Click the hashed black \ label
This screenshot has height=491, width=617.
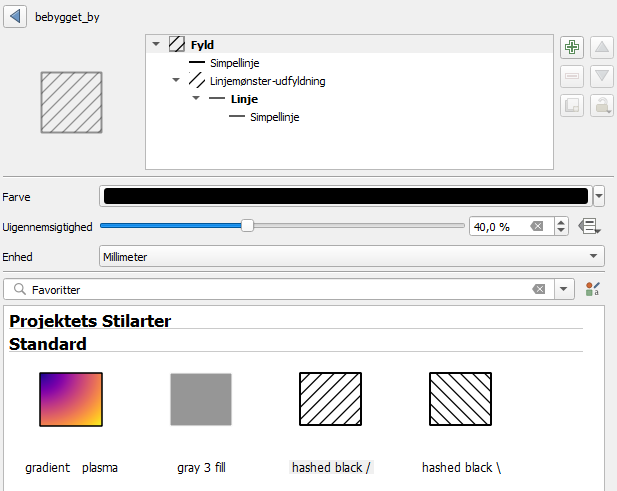pyautogui.click(x=461, y=468)
